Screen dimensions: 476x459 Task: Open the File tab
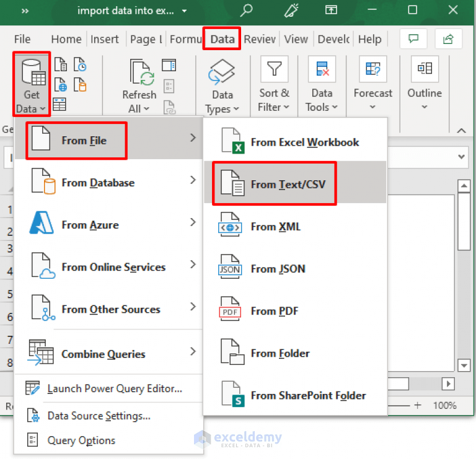[x=22, y=39]
